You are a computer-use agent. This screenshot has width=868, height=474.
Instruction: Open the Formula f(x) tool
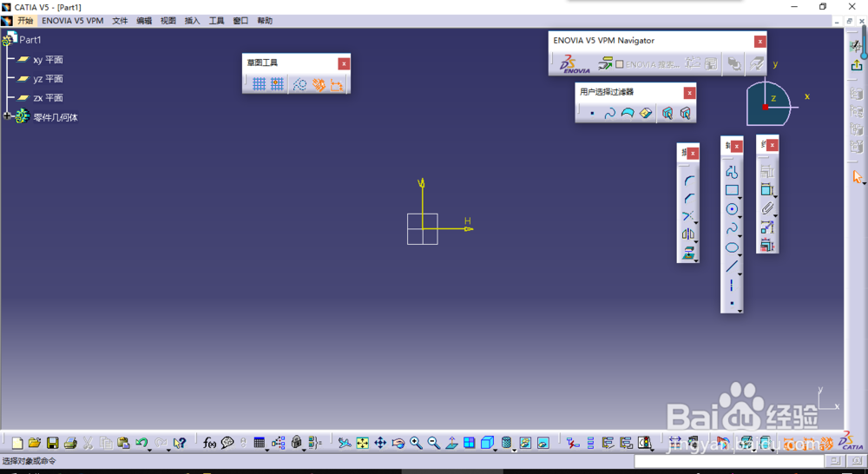tap(209, 443)
